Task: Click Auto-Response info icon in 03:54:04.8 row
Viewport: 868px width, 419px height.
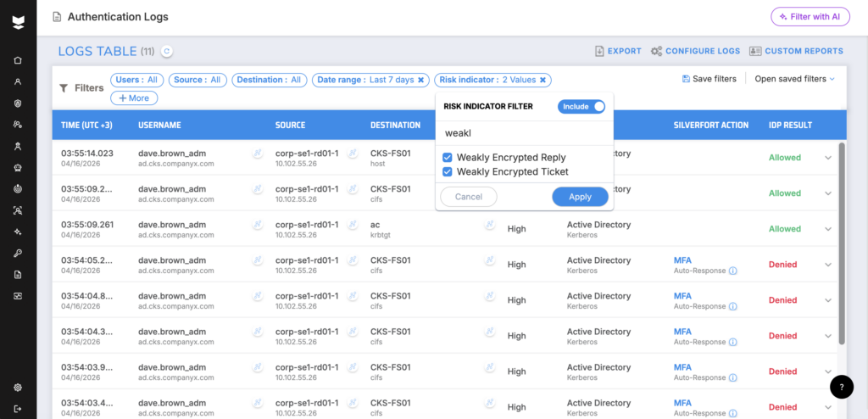Action: 732,306
